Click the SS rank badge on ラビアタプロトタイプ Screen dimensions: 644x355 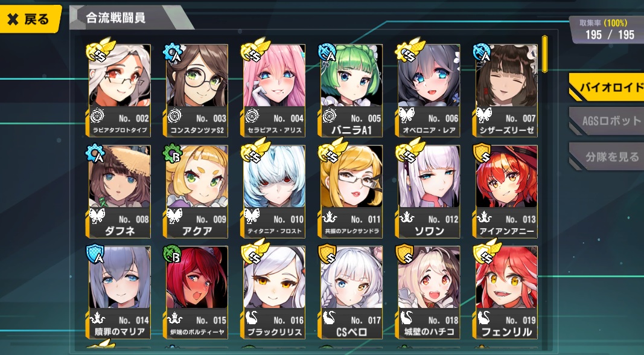[98, 50]
